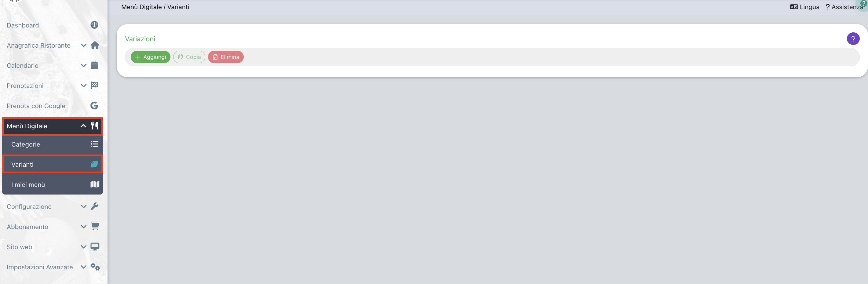This screenshot has height=284, width=868.
Task: Click the Configurazione wrench icon
Action: (94, 206)
